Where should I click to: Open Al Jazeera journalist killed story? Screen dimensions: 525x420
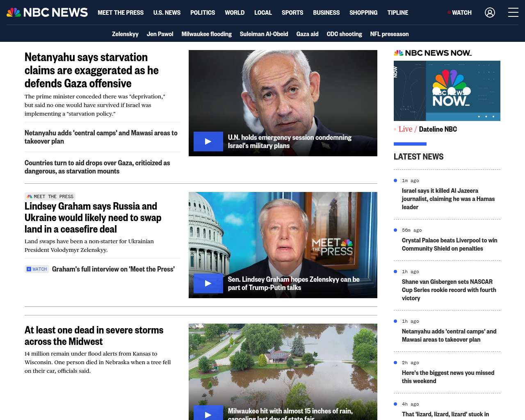[x=448, y=199]
